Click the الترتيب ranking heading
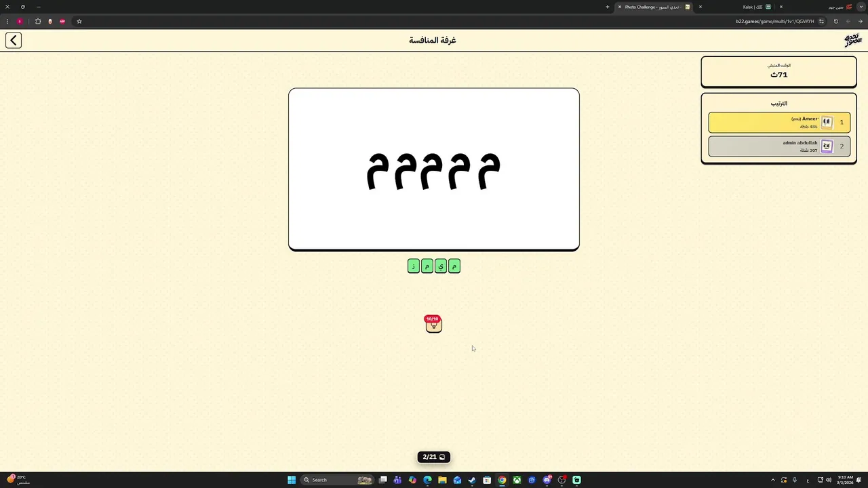Screen dimensions: 868x488 (779, 104)
